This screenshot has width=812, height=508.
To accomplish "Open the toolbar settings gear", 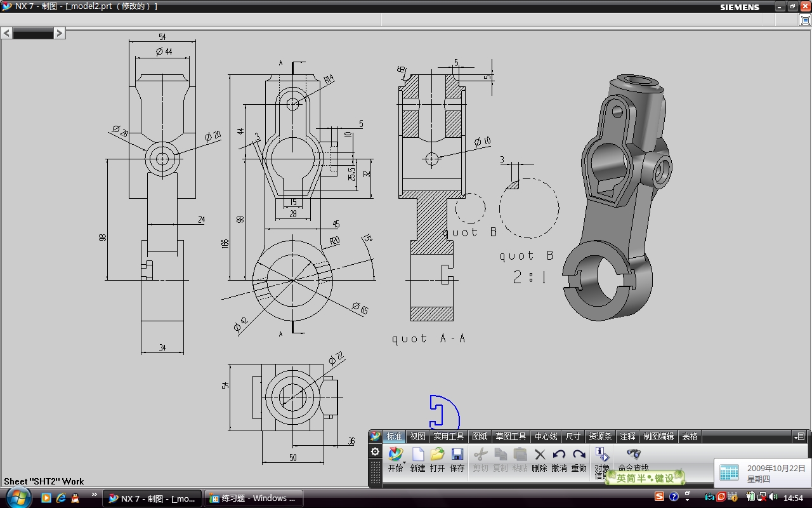I will tap(376, 451).
